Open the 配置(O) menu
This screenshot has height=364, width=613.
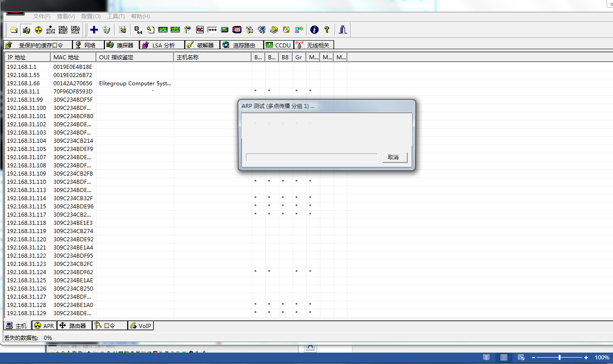(91, 16)
